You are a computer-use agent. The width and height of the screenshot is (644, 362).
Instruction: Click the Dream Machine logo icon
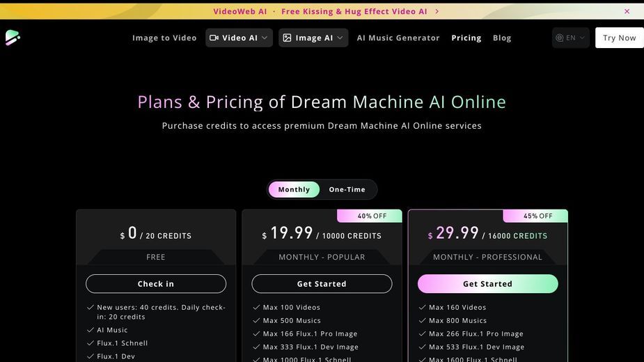[13, 38]
